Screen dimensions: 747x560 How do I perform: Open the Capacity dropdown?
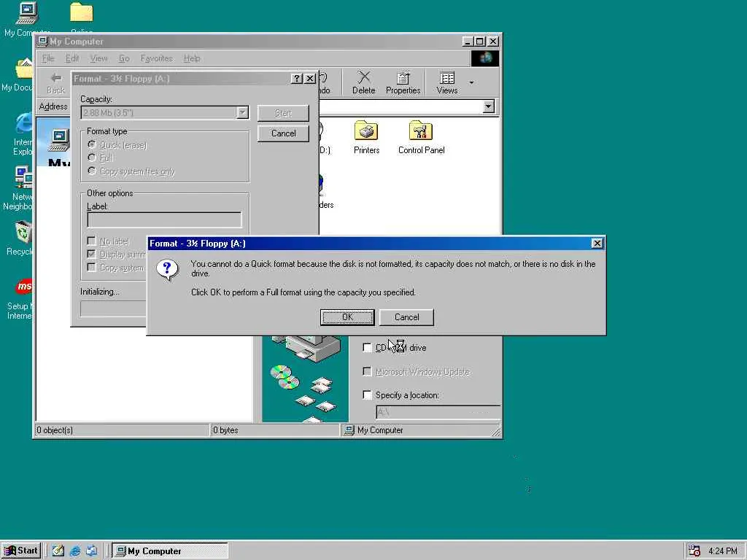242,112
